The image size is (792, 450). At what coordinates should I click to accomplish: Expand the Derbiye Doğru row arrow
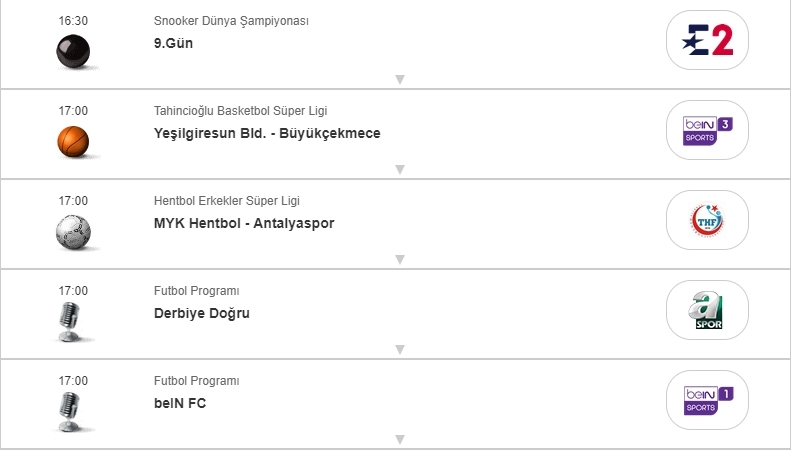(x=399, y=349)
